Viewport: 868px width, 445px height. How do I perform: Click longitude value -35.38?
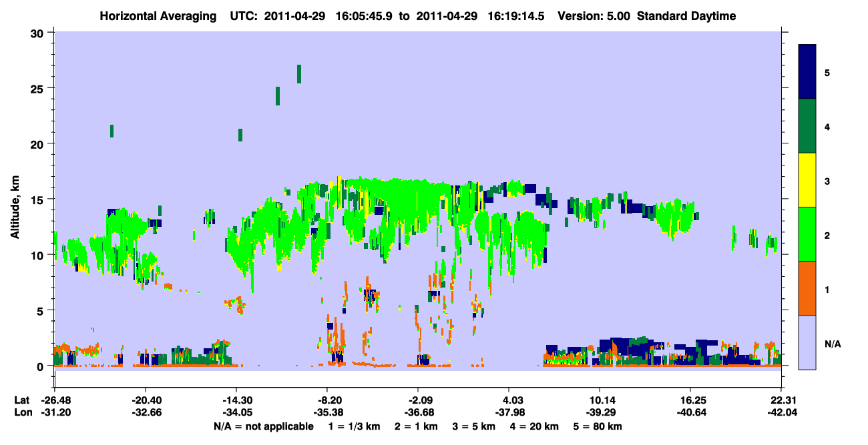point(327,412)
